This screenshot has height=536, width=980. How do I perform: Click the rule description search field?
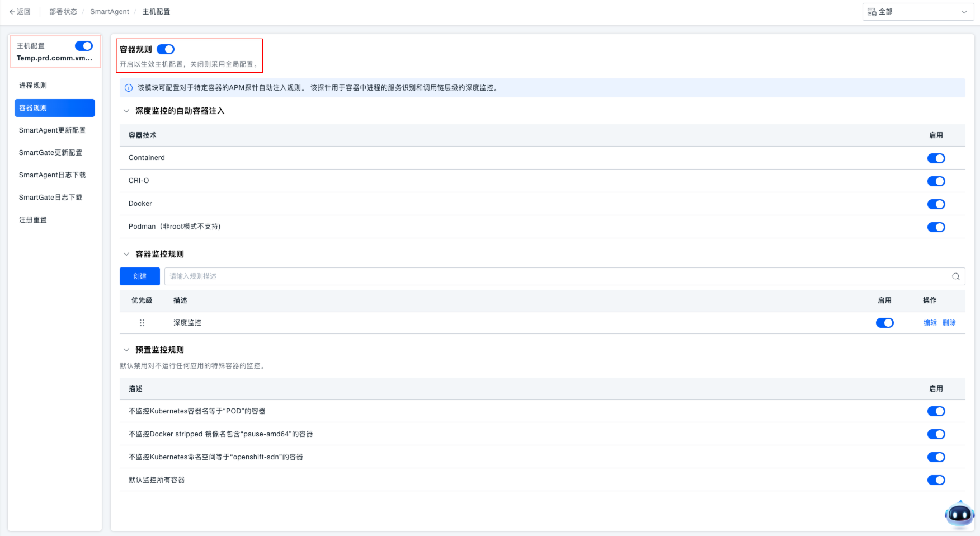click(554, 276)
